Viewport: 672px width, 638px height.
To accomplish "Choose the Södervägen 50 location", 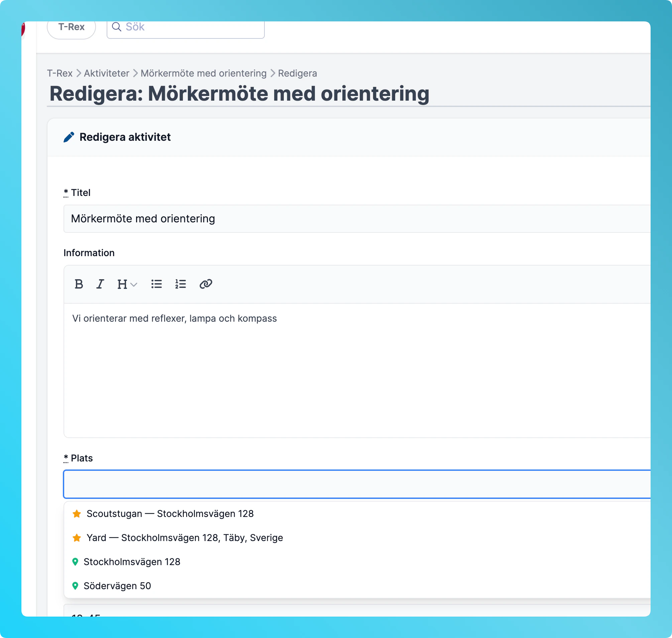I will [x=117, y=586].
